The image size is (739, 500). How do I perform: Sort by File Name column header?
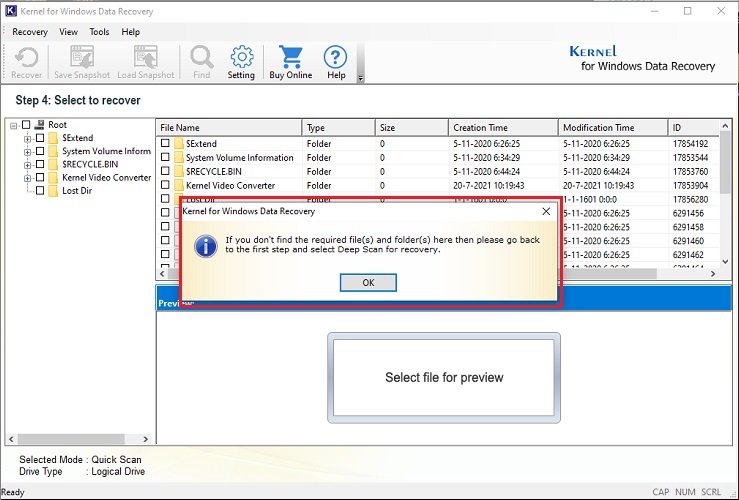229,128
